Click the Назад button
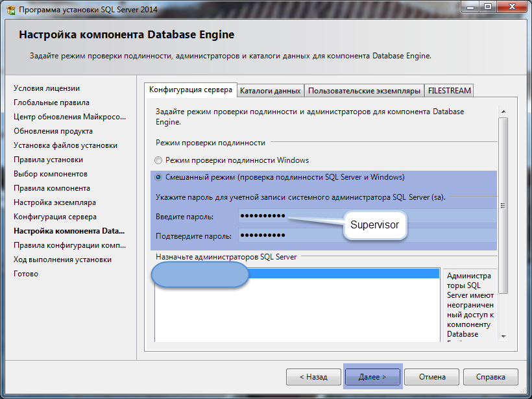The width and height of the screenshot is (532, 399). click(x=313, y=377)
